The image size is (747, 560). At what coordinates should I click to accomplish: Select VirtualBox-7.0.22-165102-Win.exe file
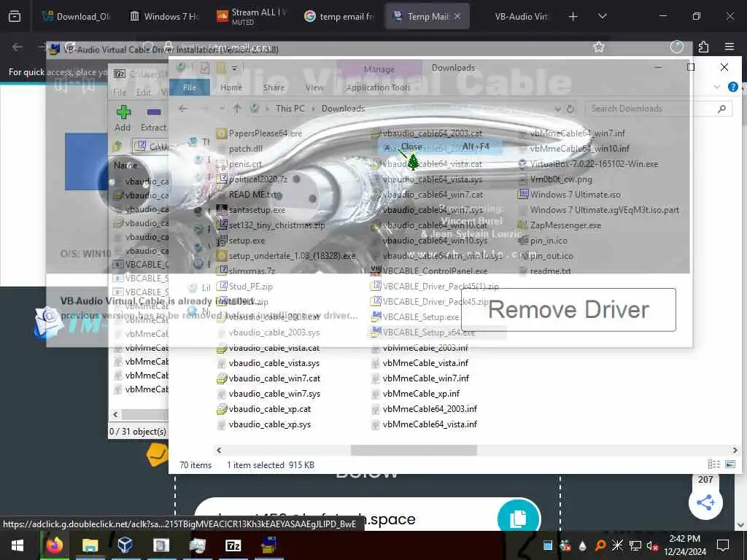(x=588, y=164)
